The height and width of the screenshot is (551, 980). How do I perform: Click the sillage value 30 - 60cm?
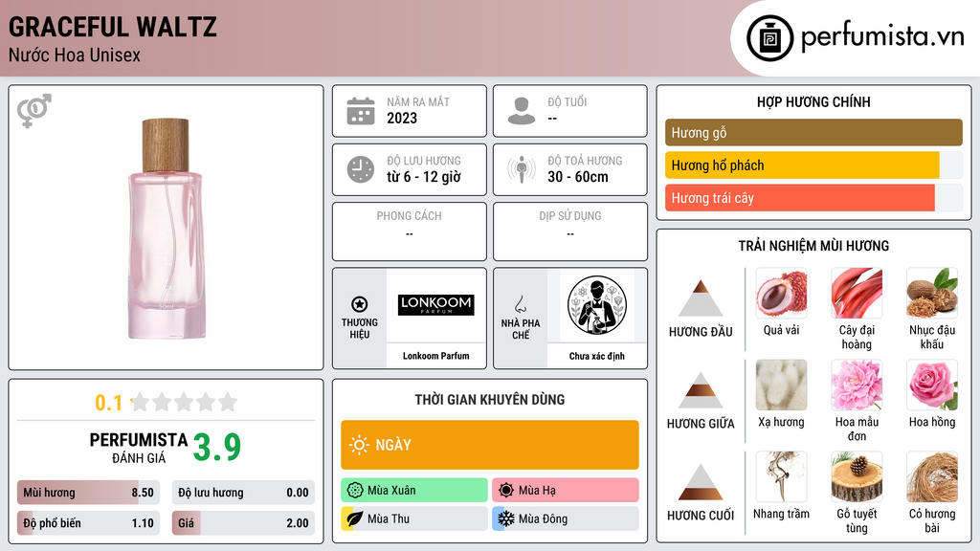[578, 177]
